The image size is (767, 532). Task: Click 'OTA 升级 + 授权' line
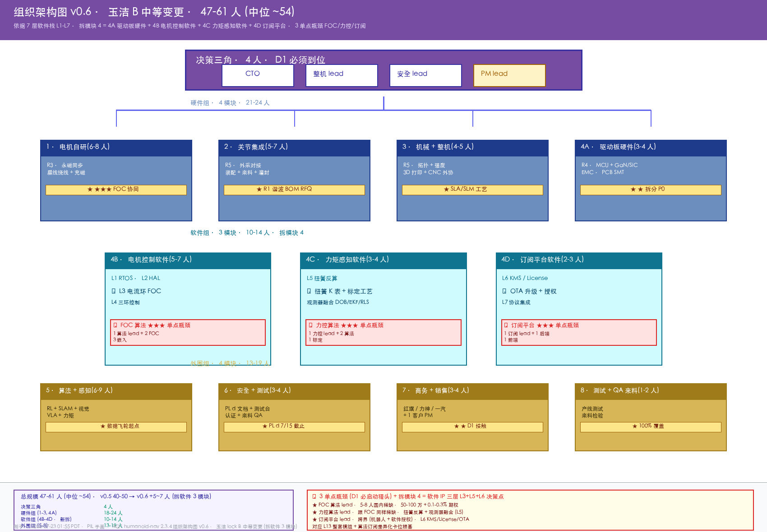[x=529, y=292]
